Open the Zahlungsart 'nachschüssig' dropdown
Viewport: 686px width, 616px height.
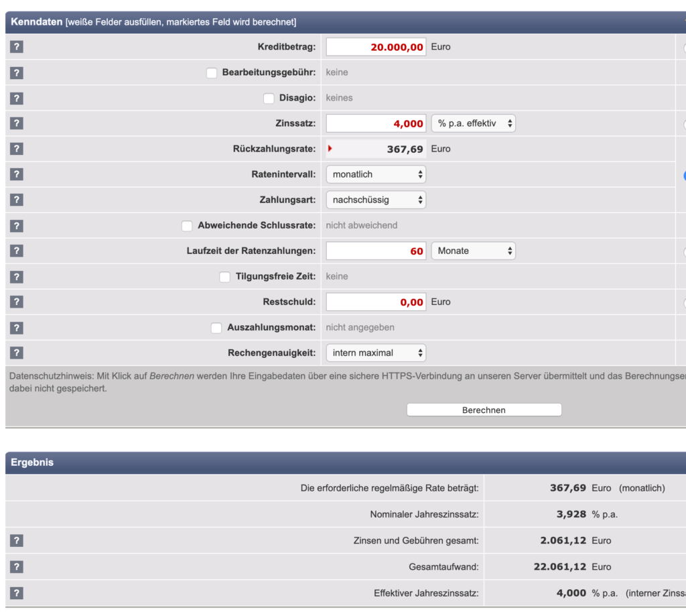click(376, 200)
